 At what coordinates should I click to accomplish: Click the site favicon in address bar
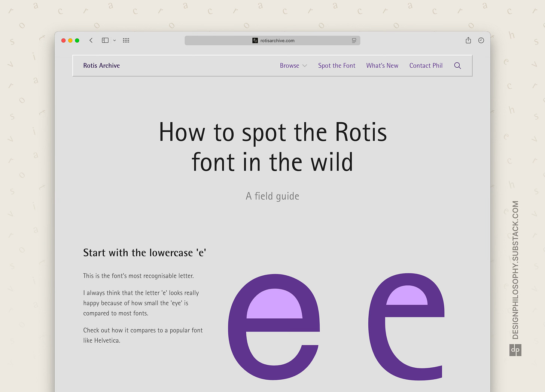[x=255, y=40]
